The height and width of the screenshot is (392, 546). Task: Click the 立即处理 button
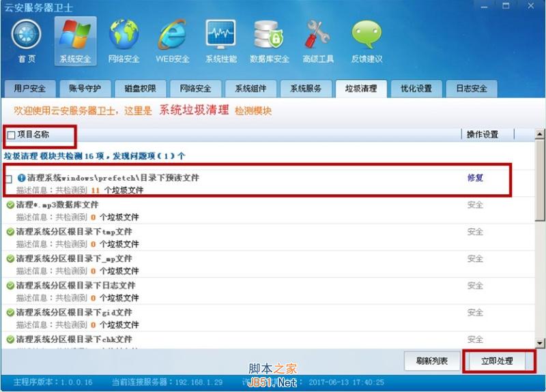(x=497, y=361)
